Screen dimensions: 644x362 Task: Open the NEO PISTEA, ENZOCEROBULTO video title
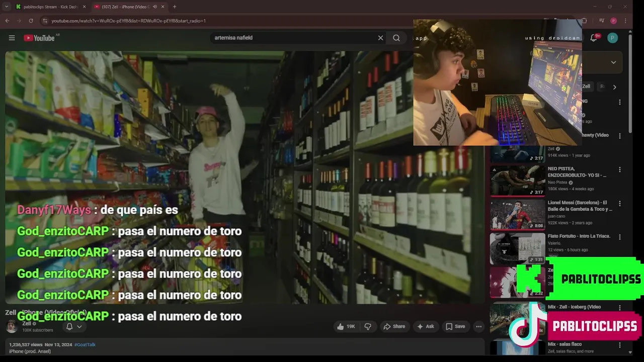click(x=577, y=172)
